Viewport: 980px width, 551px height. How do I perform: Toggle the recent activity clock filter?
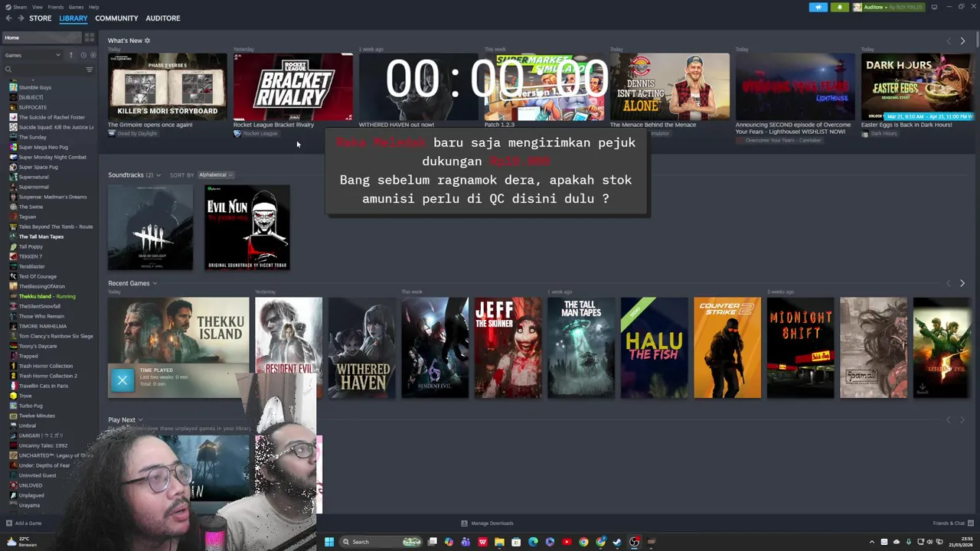pos(83,55)
